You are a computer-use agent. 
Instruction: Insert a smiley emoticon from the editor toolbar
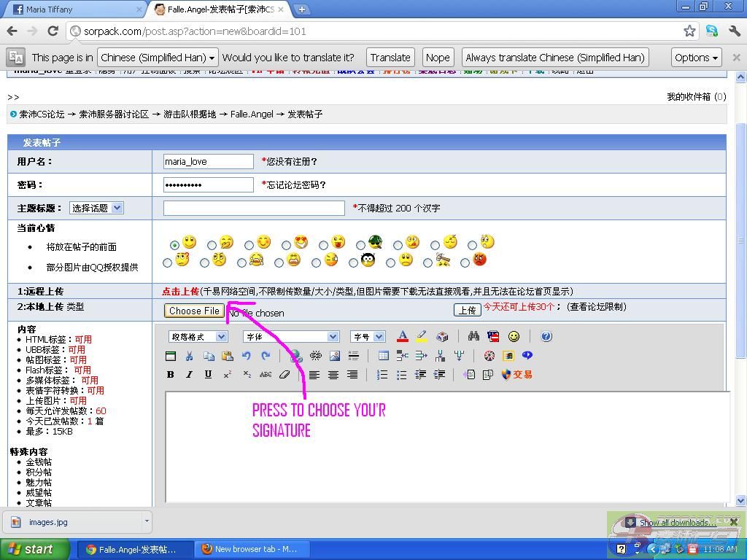pos(514,336)
